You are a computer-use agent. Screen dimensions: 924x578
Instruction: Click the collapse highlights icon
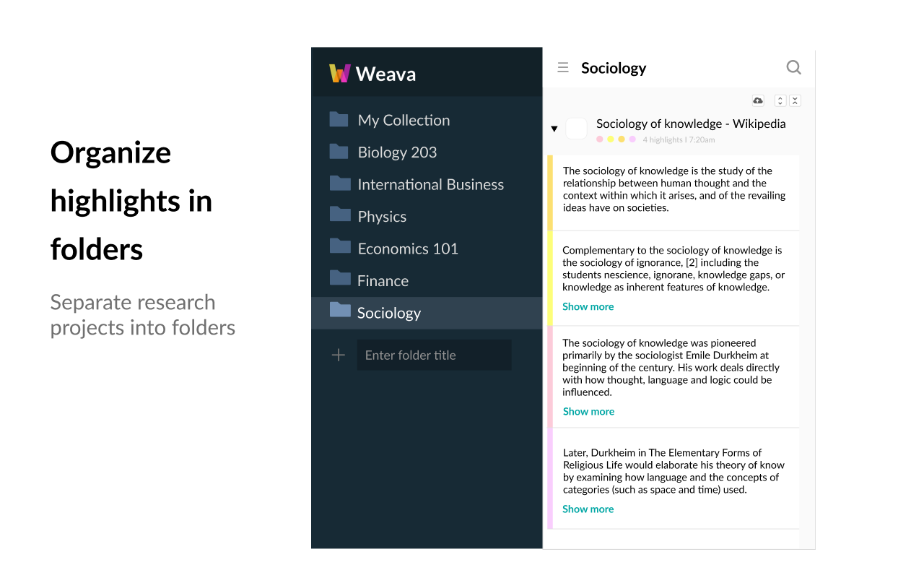pos(795,100)
